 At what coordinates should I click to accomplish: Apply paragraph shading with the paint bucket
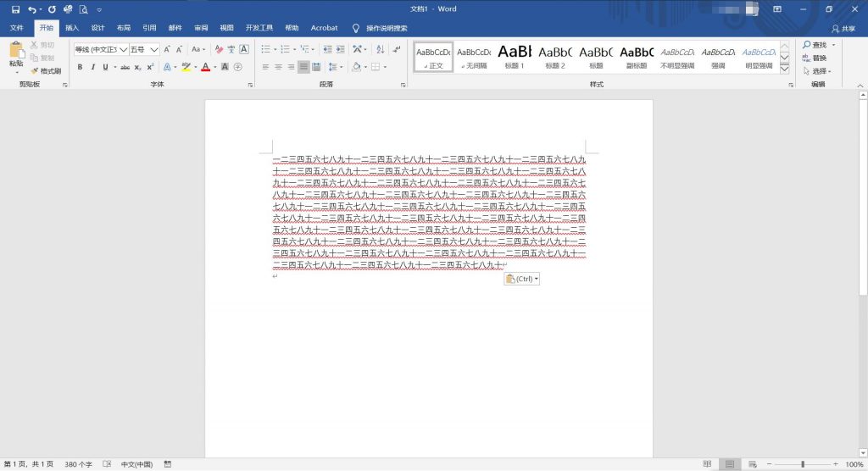357,67
